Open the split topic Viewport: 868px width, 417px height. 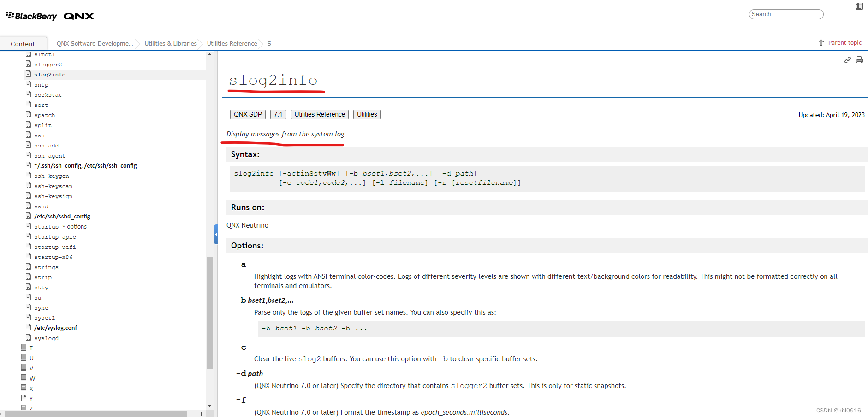click(x=43, y=125)
